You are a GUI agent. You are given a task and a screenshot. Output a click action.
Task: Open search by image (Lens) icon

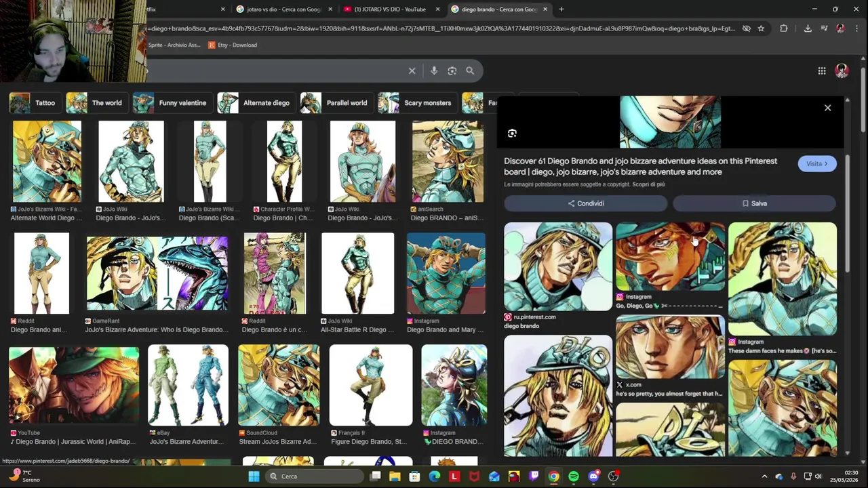452,70
